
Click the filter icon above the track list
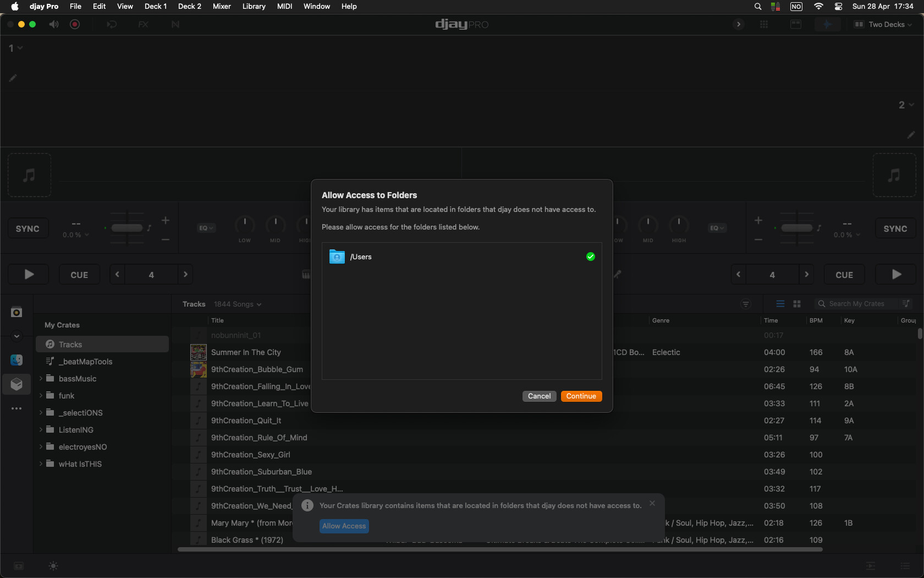(x=745, y=304)
